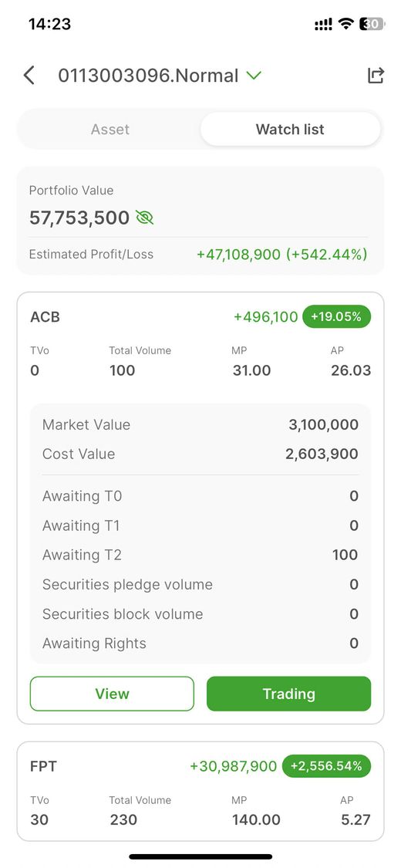Select the Watch list tab
Viewport: 401px width, 868px height.
coord(290,130)
